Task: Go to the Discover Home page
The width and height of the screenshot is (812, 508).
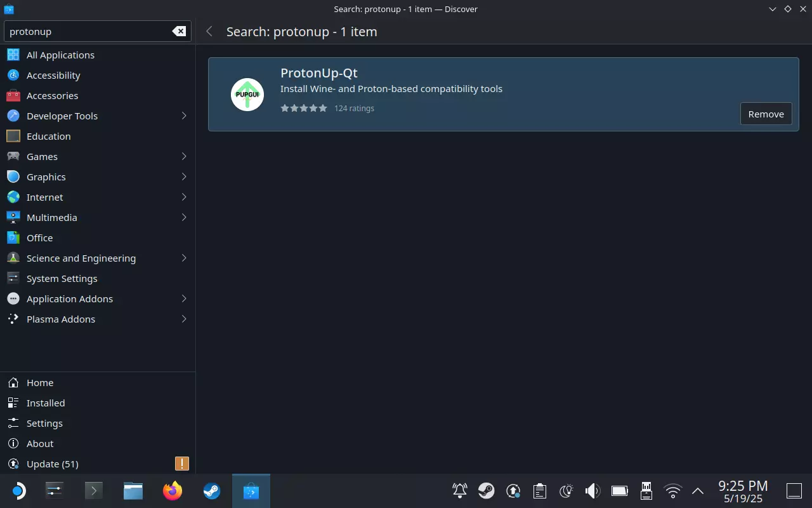Action: (x=98, y=382)
